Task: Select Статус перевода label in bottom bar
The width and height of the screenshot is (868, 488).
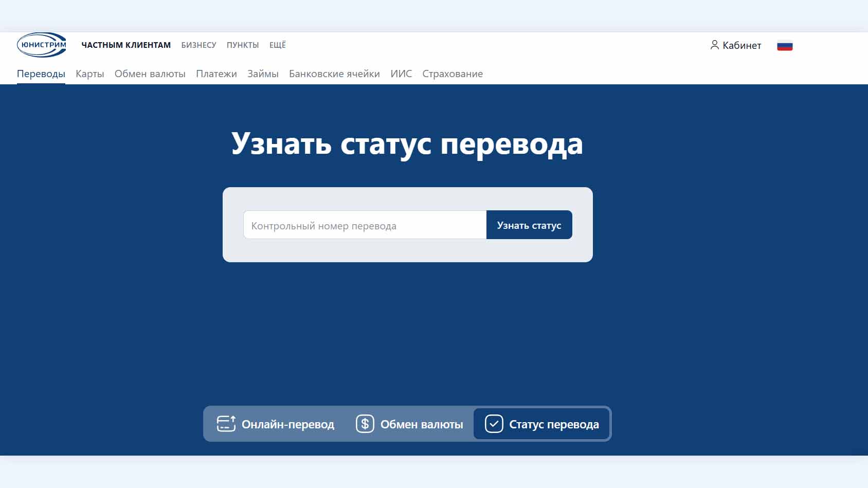Action: coord(554,424)
